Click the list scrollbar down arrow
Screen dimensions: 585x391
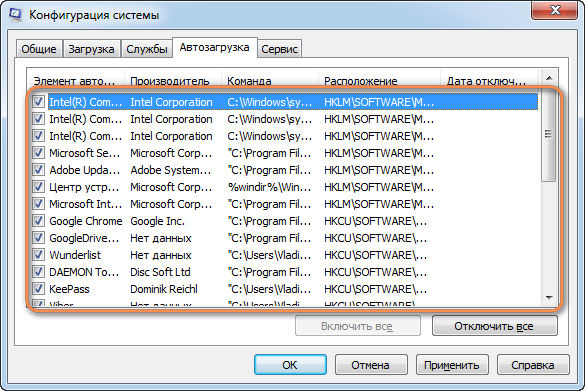[x=548, y=297]
